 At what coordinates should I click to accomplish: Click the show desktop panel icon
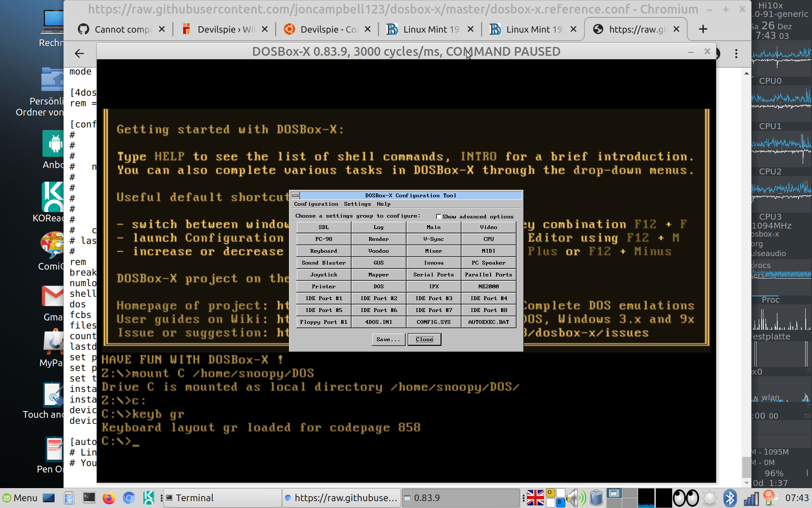point(49,498)
